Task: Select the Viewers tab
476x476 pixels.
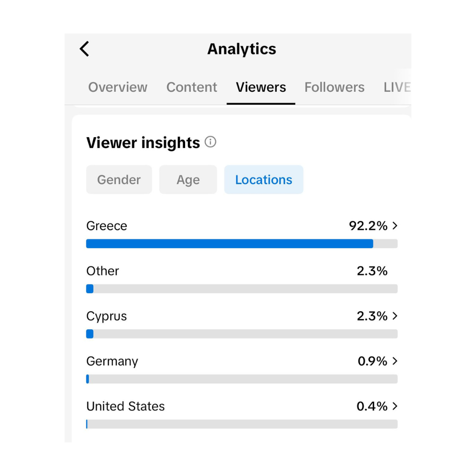Action: tap(261, 87)
